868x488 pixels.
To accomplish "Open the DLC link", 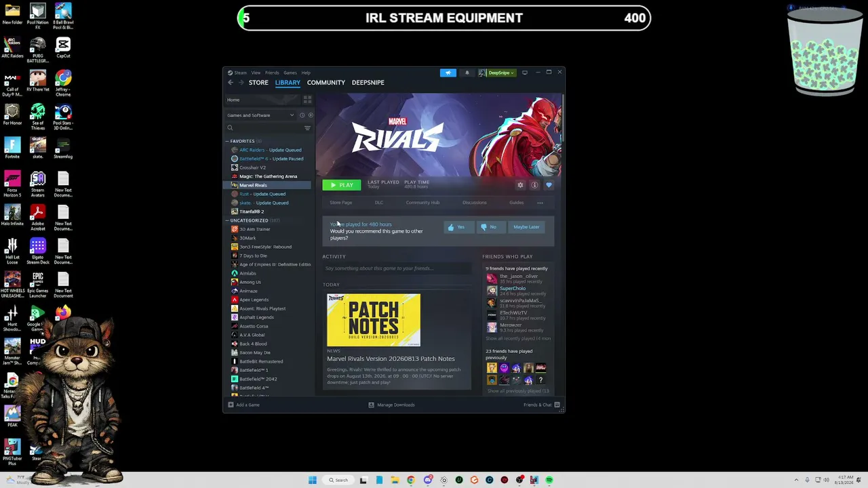I will 379,203.
